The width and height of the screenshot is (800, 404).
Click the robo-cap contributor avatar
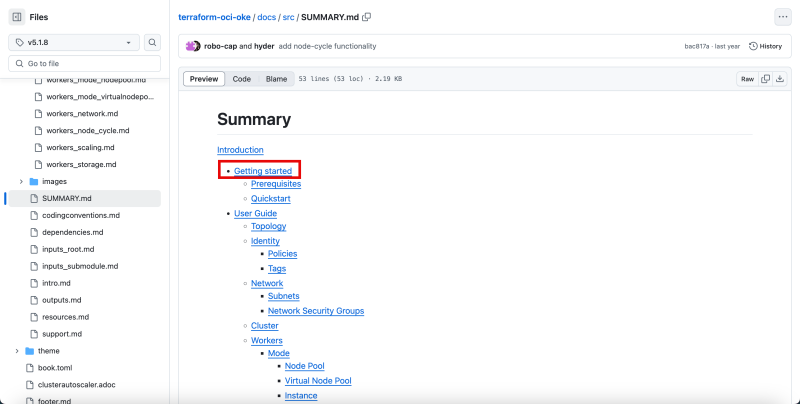click(x=191, y=46)
